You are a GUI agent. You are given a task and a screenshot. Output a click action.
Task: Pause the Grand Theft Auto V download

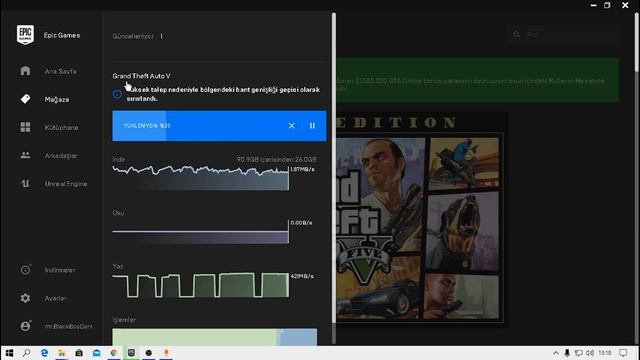pyautogui.click(x=312, y=126)
